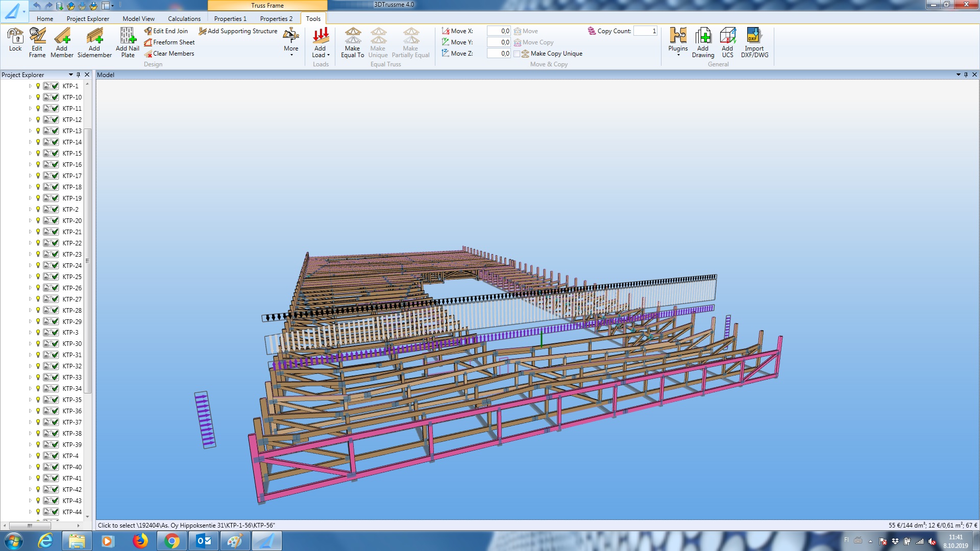The image size is (980, 551).
Task: Click the Add UCS icon
Action: coord(727,36)
